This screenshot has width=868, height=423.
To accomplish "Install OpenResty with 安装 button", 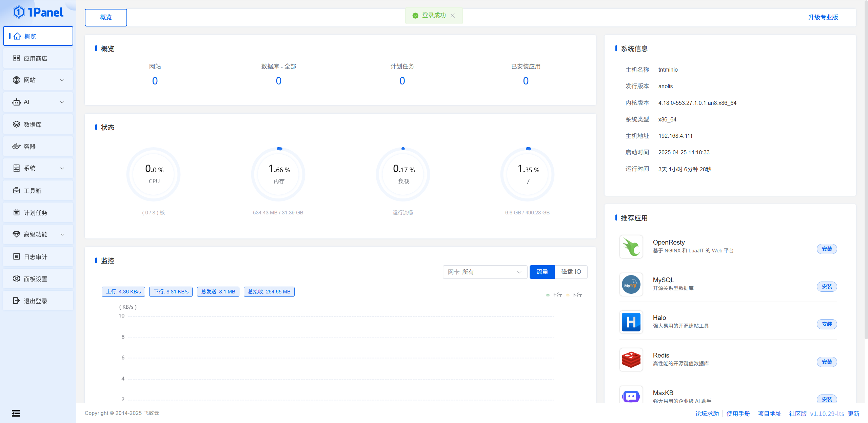I will (x=827, y=249).
